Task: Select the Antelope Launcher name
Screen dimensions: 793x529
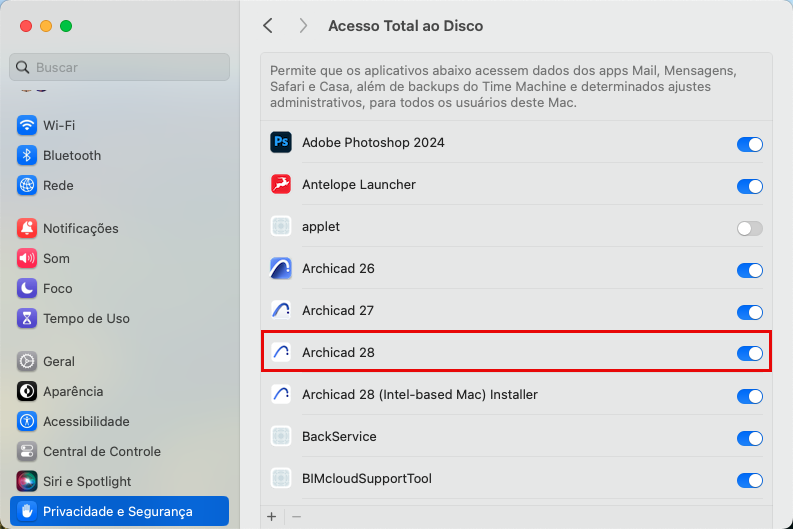Action: click(359, 185)
